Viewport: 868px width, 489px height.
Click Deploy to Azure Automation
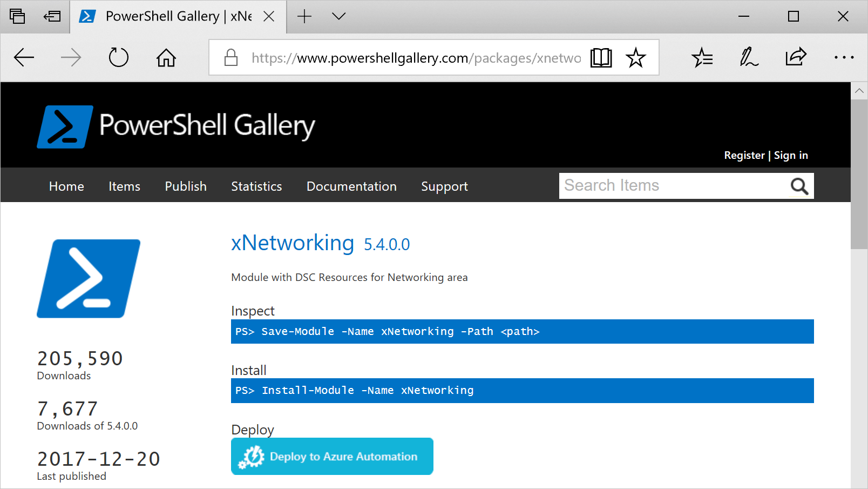click(x=332, y=456)
